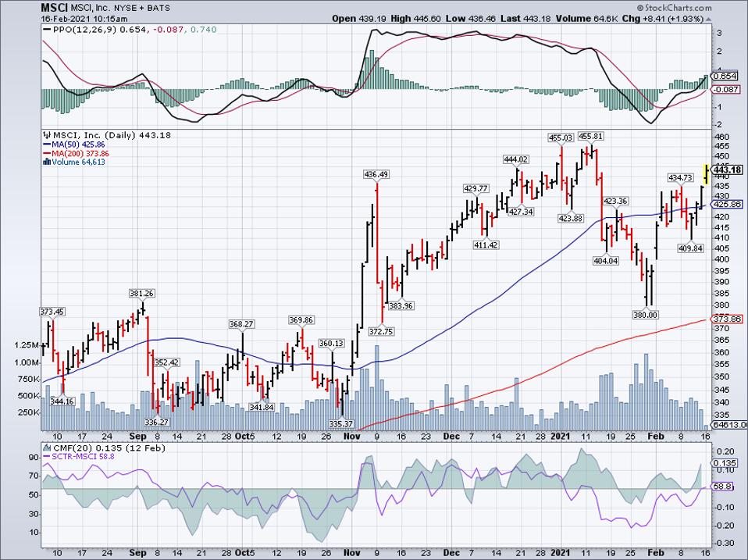Click the 1.25M volume axis label

point(27,345)
